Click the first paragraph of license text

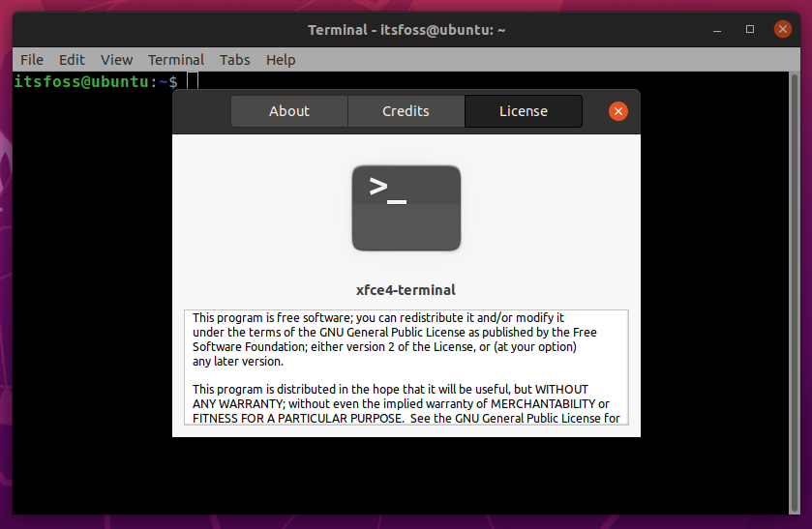(387, 339)
